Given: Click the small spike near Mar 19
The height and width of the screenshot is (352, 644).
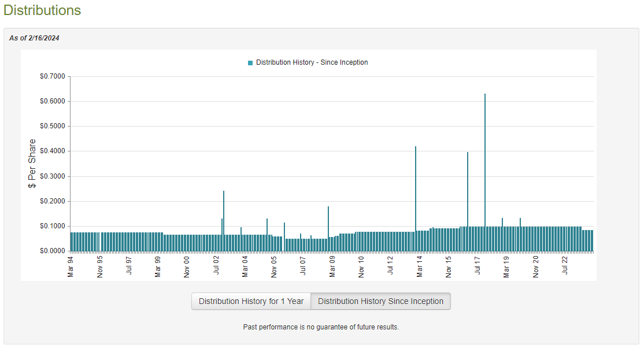Looking at the screenshot, I should coord(502,231).
